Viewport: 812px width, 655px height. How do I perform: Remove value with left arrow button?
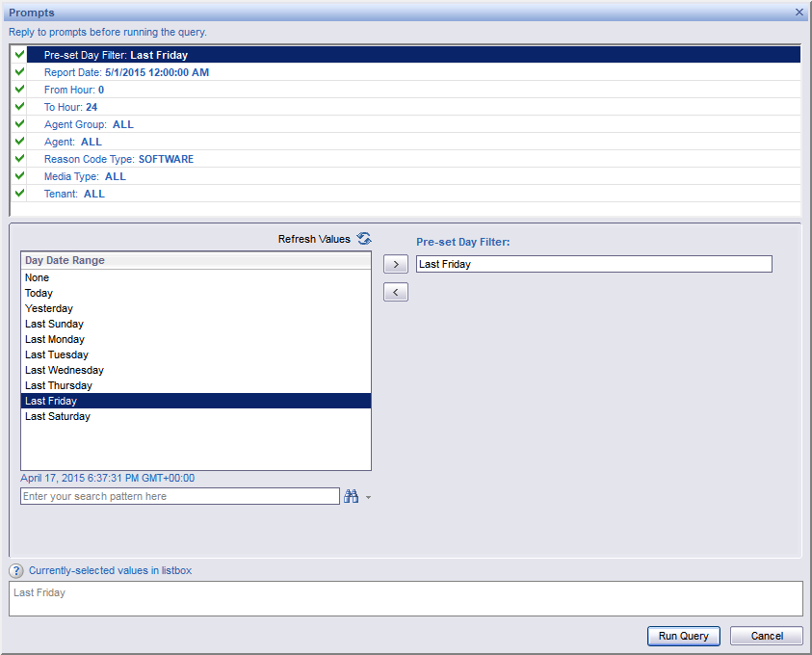pos(395,292)
